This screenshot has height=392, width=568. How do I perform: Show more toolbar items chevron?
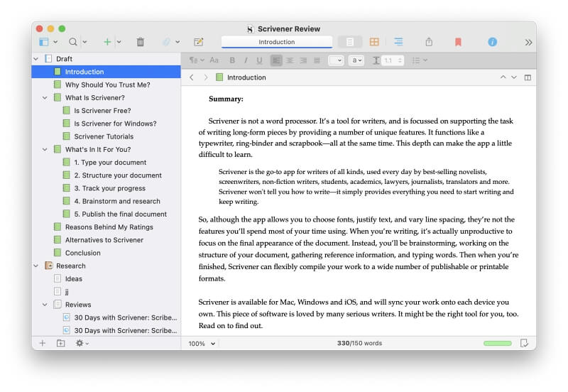pos(528,43)
